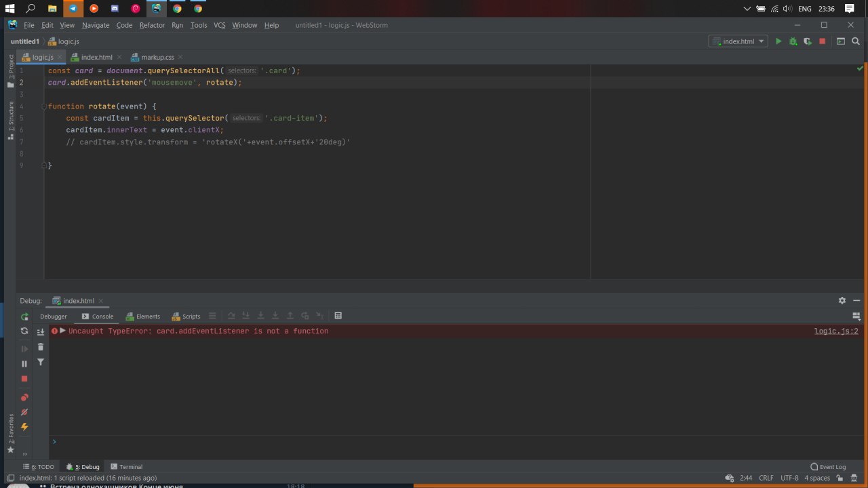Rerun the debug session with the green rerun arrow
Image resolution: width=868 pixels, height=488 pixels.
pyautogui.click(x=24, y=317)
